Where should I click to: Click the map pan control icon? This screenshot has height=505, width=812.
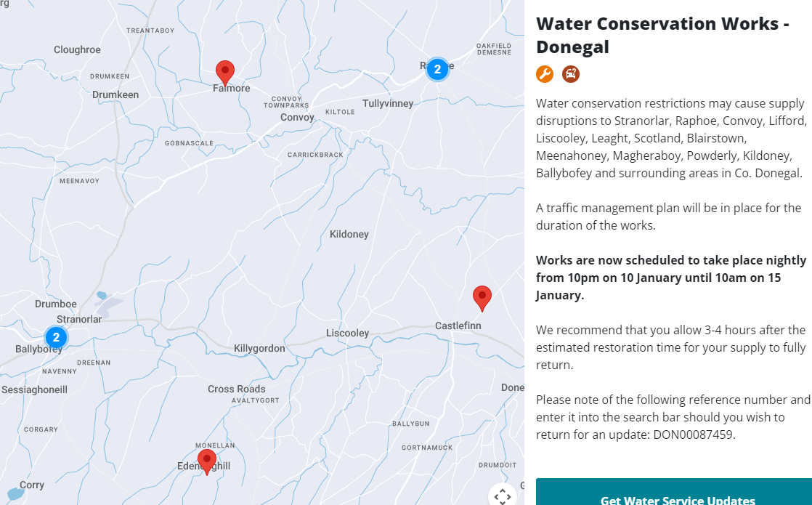tap(502, 496)
